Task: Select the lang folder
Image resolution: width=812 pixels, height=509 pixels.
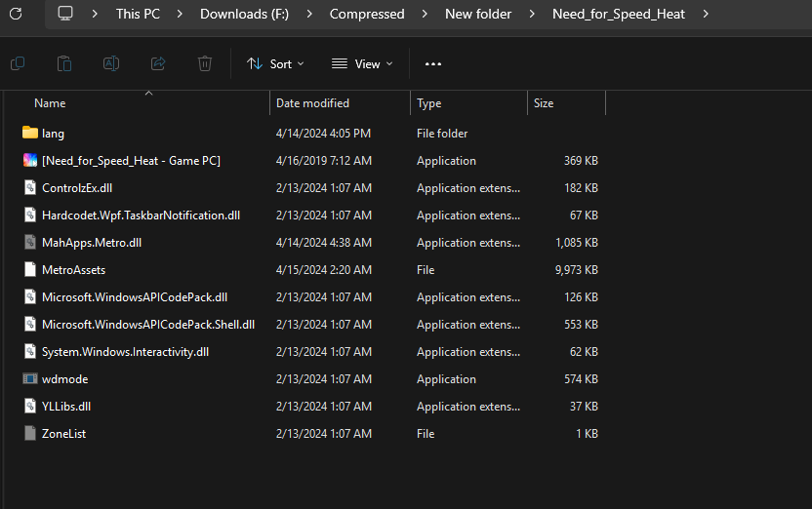Action: 53,134
